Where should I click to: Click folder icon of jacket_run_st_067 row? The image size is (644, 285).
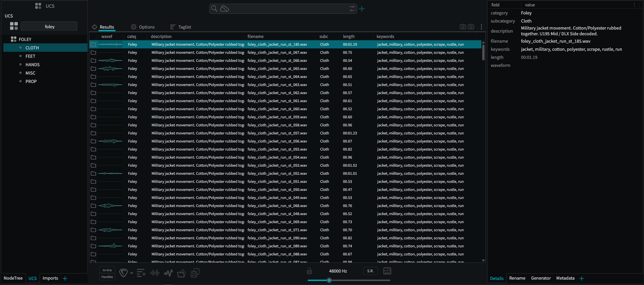pos(93,52)
